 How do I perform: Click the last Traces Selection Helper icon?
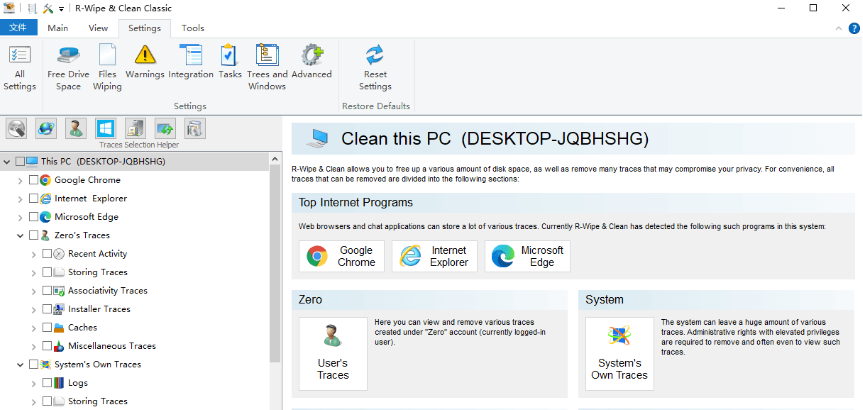click(x=195, y=129)
